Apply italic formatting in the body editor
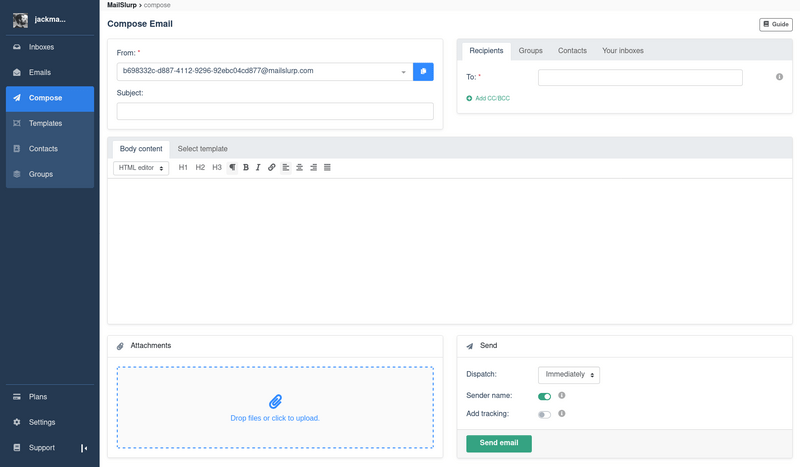800x467 pixels. (x=258, y=168)
